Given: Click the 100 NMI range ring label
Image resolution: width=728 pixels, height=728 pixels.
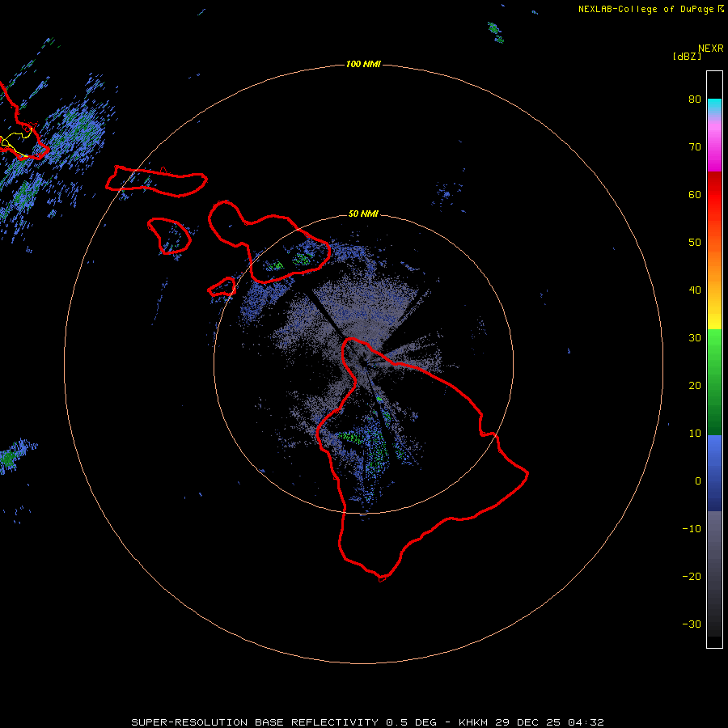Looking at the screenshot, I should tap(363, 64).
